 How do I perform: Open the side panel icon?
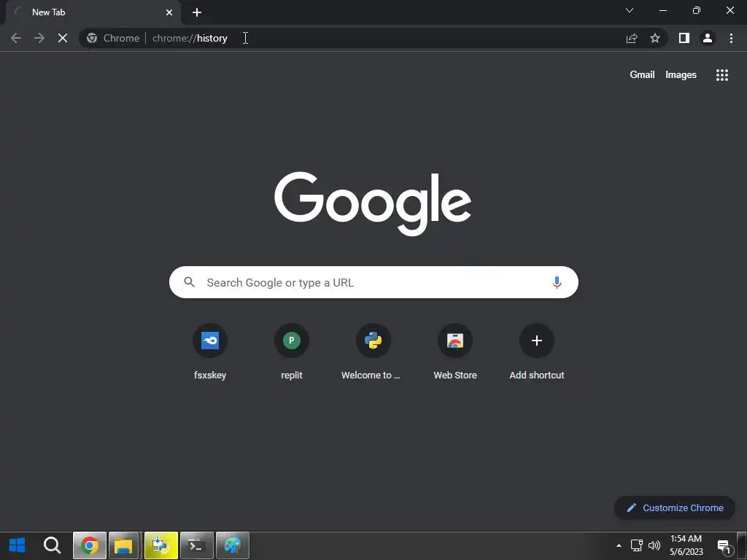pyautogui.click(x=684, y=38)
